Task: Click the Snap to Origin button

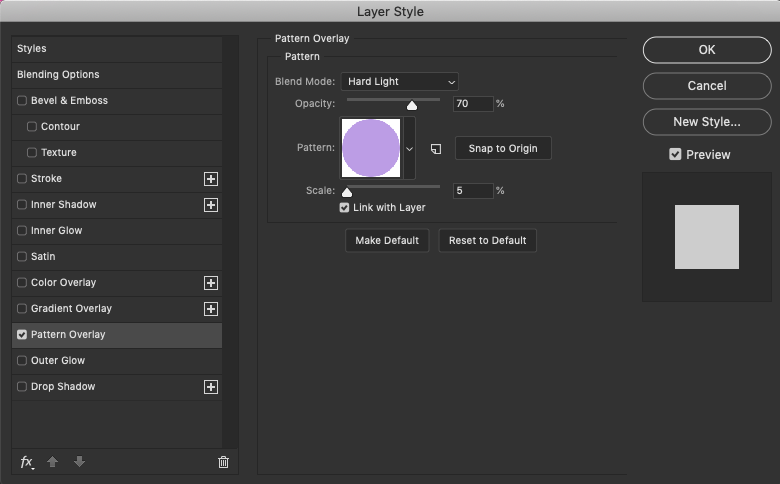Action: click(x=503, y=148)
